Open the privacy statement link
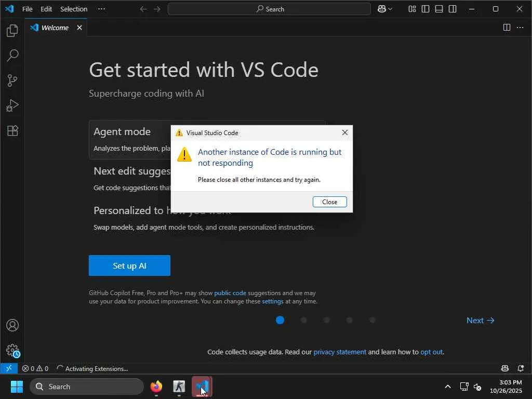Screen dimensions: 532x399 340,352
